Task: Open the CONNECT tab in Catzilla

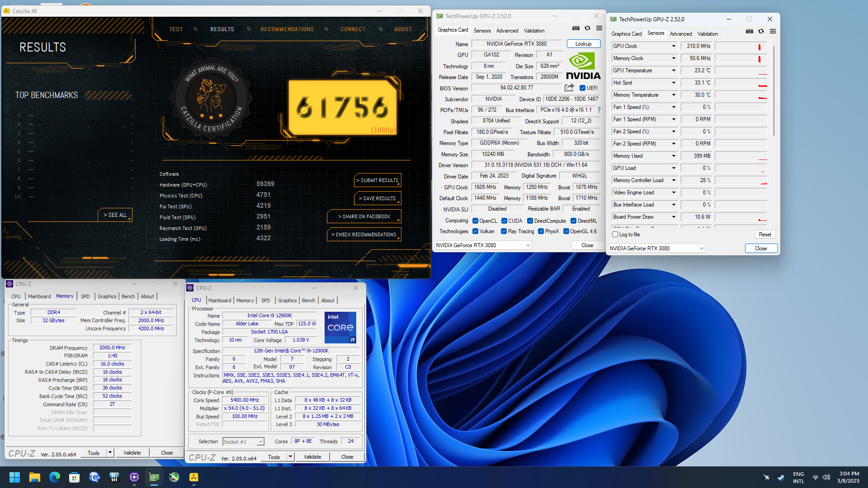Action: [x=353, y=29]
